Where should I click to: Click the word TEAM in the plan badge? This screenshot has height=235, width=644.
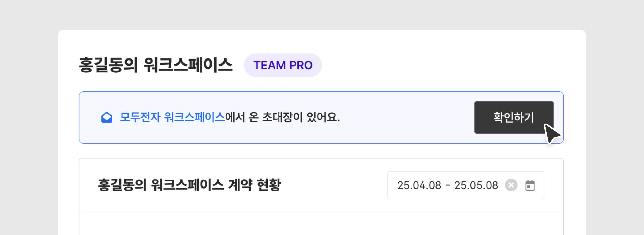tap(270, 65)
